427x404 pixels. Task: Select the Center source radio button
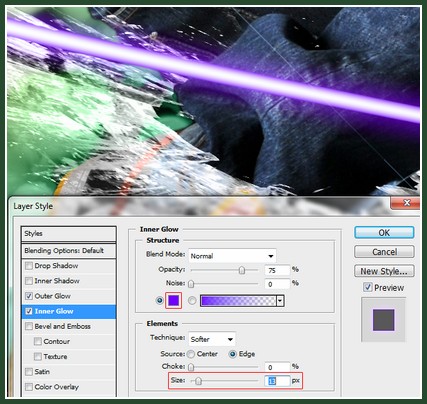point(191,354)
